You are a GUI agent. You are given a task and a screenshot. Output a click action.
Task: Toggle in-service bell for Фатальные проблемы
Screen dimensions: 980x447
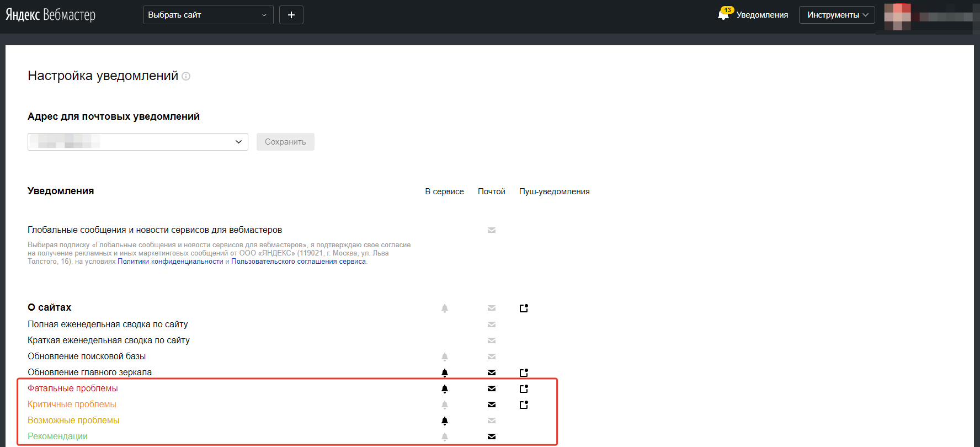click(445, 389)
